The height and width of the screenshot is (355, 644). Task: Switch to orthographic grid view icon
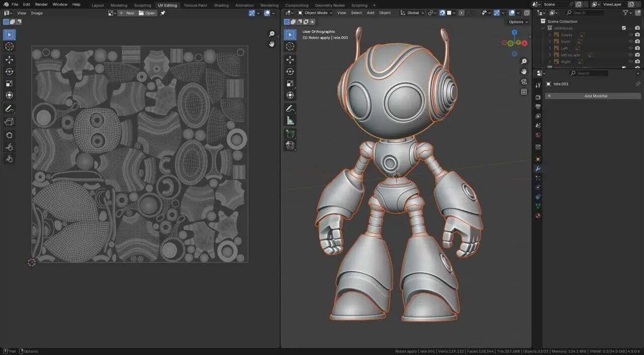click(x=524, y=92)
